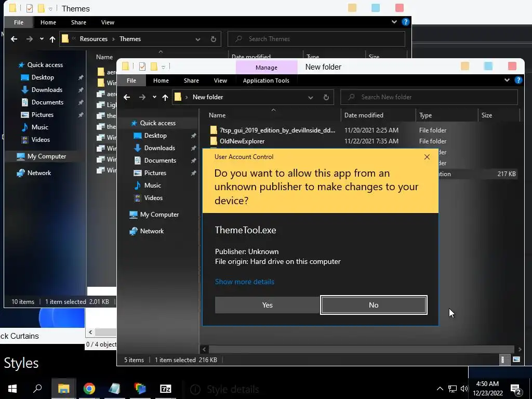Click Yes in User Account Control dialog
The image size is (532, 399).
tap(267, 305)
